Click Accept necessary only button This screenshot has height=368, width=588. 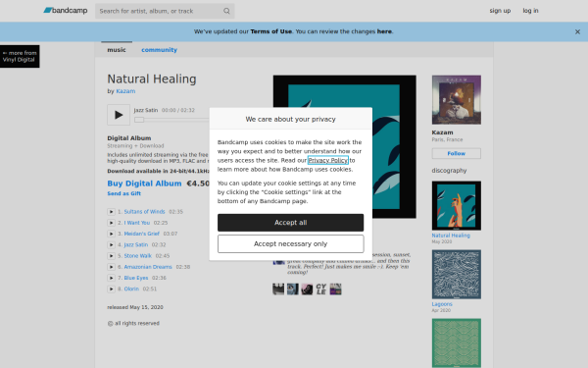(291, 244)
